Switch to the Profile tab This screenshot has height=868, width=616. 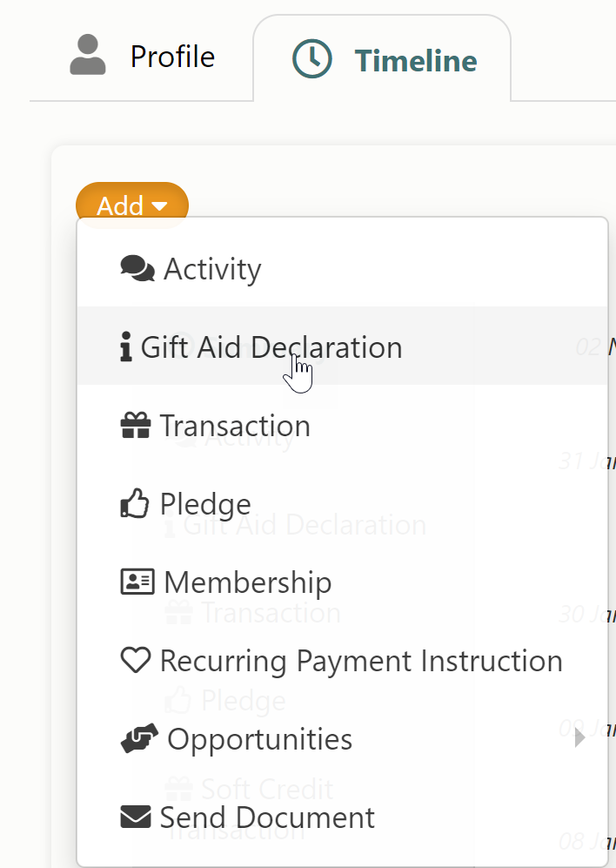point(142,56)
